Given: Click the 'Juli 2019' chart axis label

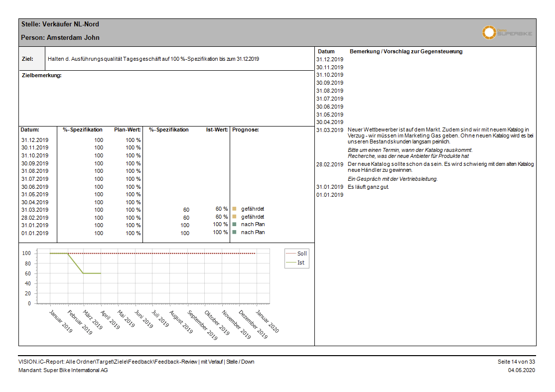Looking at the screenshot, I should click(160, 318).
